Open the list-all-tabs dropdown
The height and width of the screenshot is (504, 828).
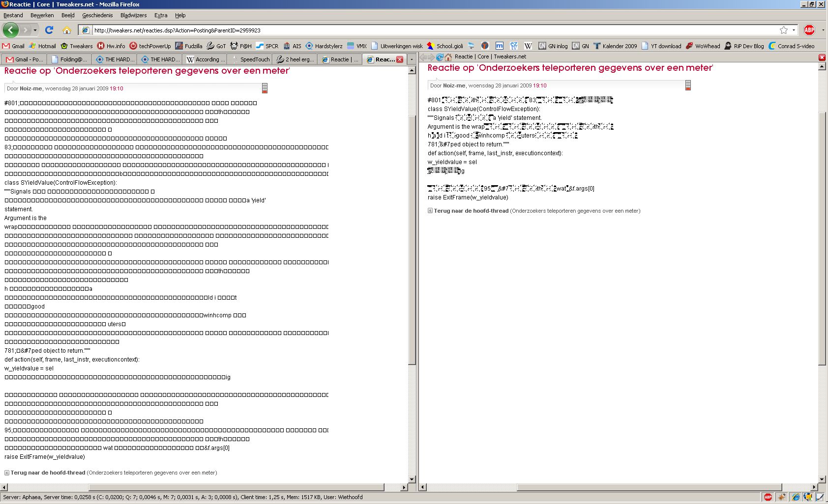click(x=412, y=59)
